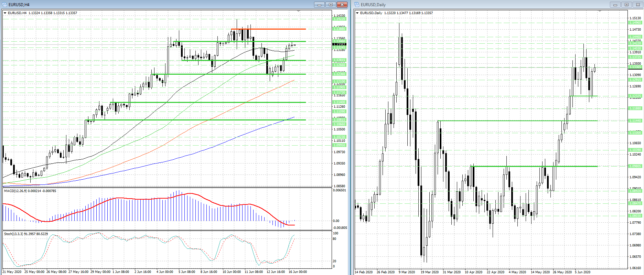Click the 1.12360 price label on H4 scale
This screenshot has width=644, height=275.
coord(339,74)
